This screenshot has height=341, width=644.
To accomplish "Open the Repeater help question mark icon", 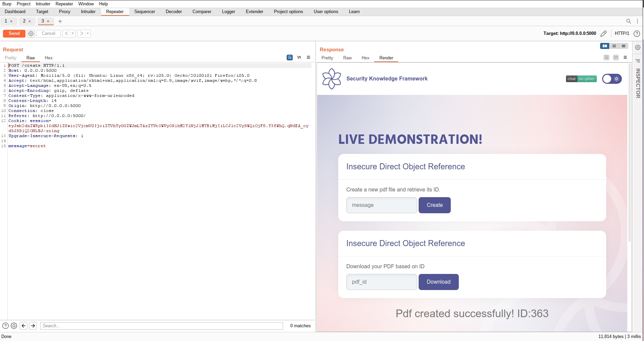I will (x=637, y=34).
